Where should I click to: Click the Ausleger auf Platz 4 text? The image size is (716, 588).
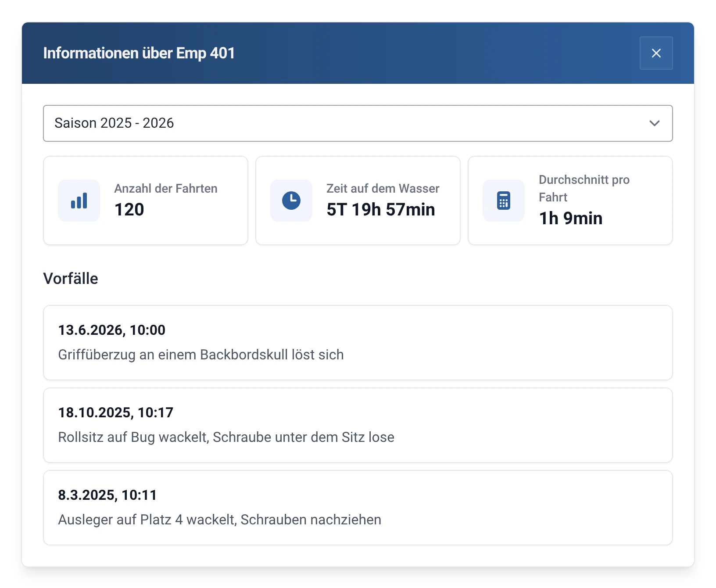(x=219, y=520)
